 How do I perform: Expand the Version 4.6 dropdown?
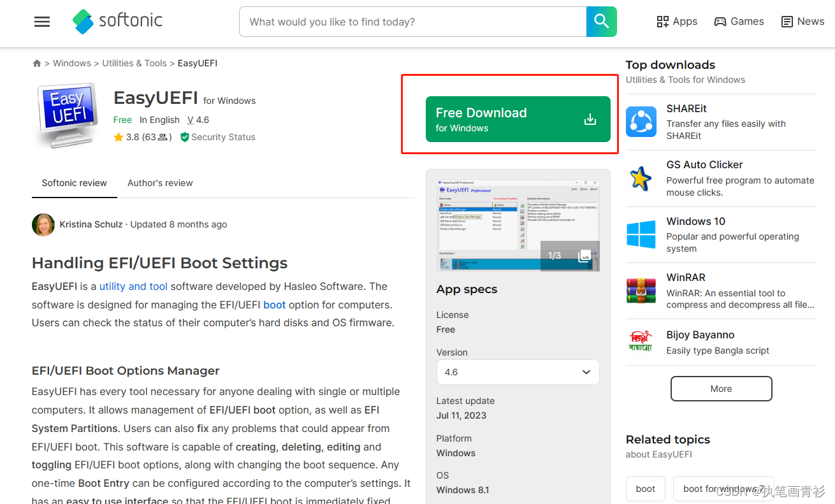(518, 372)
